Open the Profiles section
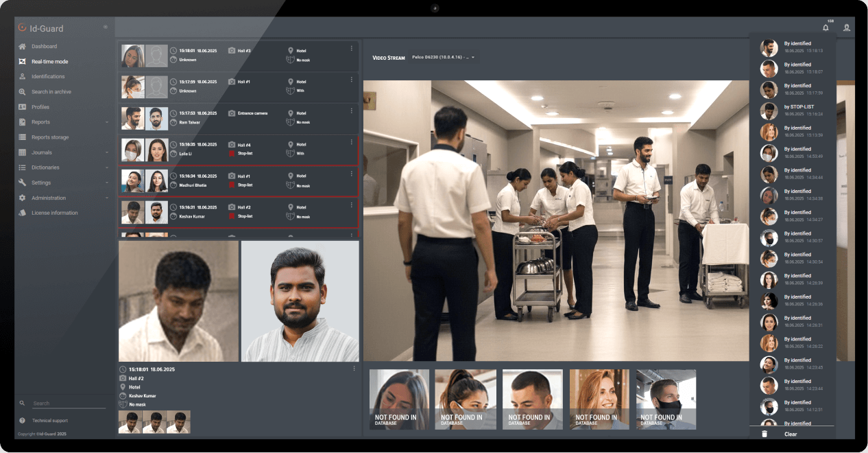 pos(40,107)
